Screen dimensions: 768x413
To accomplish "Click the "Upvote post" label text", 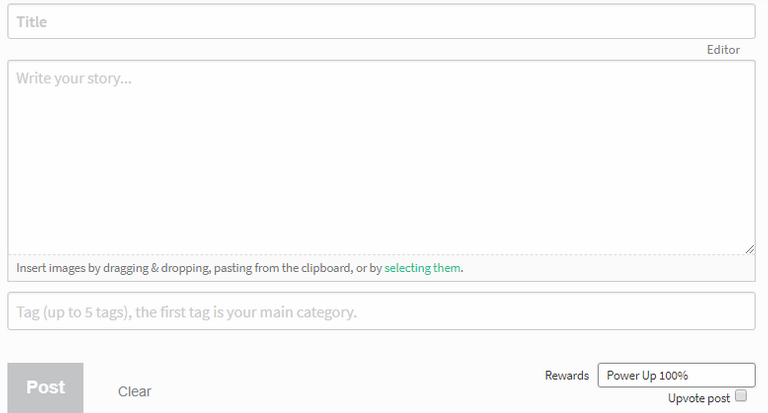I will click(699, 398).
